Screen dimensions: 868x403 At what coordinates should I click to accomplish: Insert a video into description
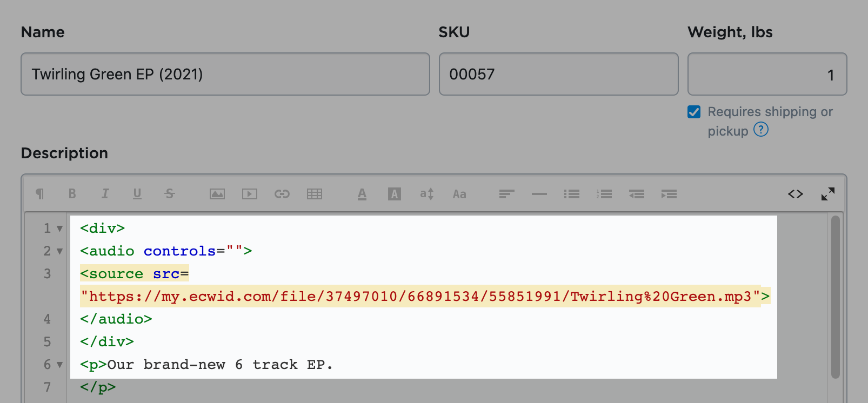tap(250, 194)
